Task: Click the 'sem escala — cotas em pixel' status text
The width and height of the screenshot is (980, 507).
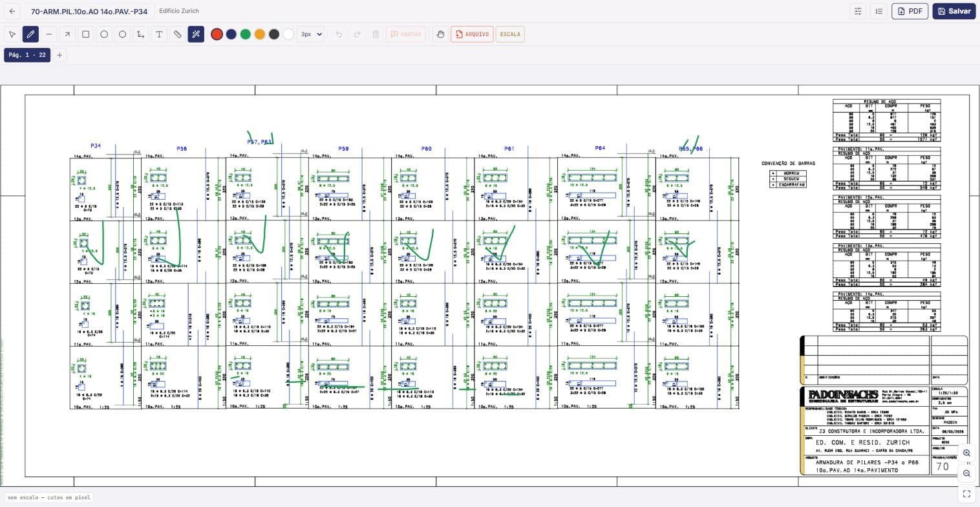Action: [x=49, y=497]
